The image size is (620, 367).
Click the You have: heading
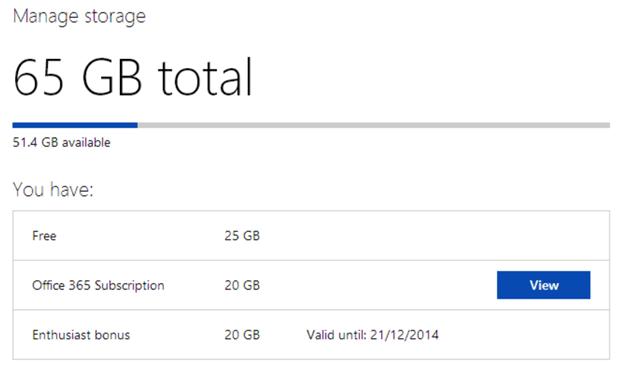pyautogui.click(x=53, y=189)
